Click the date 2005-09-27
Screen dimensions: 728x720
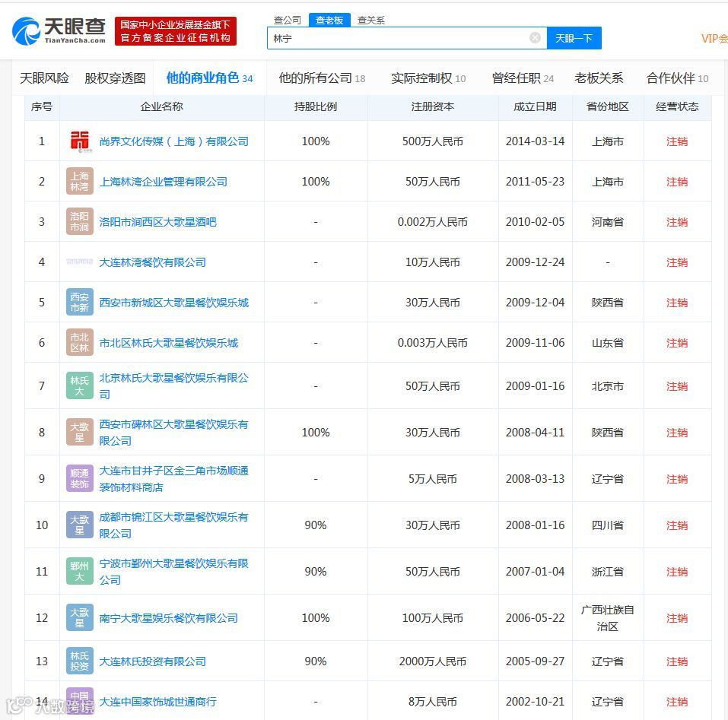tap(536, 661)
